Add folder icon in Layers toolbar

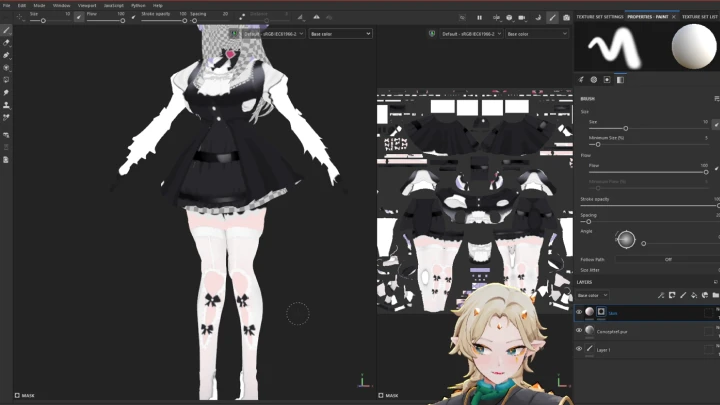pos(715,295)
